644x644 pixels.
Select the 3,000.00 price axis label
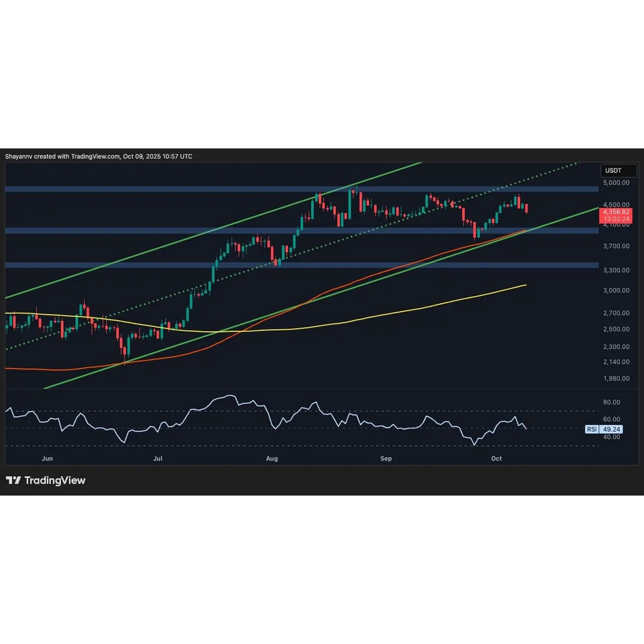point(616,291)
